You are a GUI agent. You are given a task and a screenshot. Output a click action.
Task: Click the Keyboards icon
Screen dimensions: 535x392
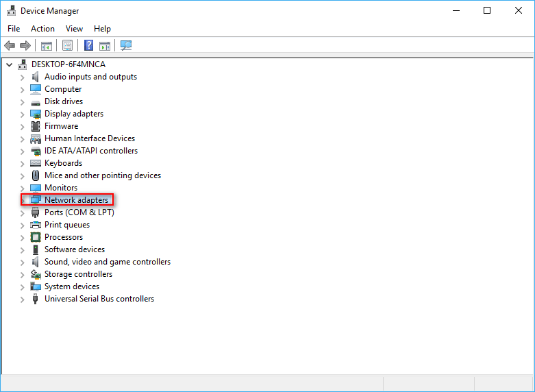[36, 163]
